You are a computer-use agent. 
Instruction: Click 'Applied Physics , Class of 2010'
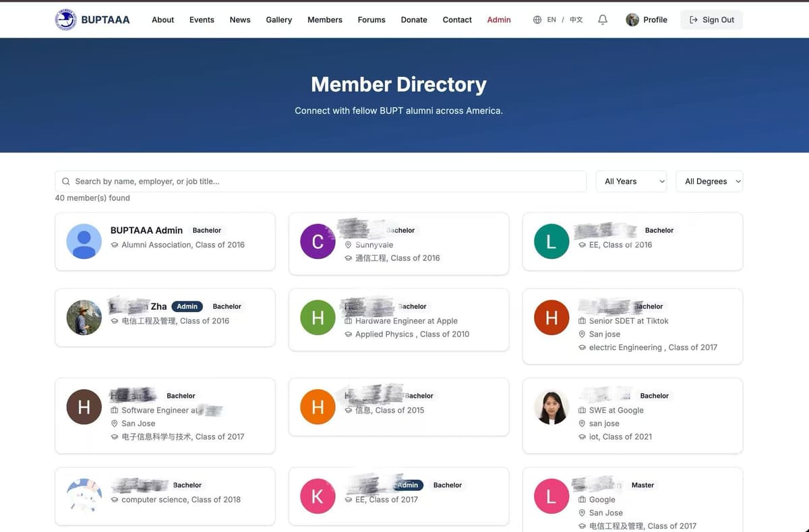pos(413,334)
